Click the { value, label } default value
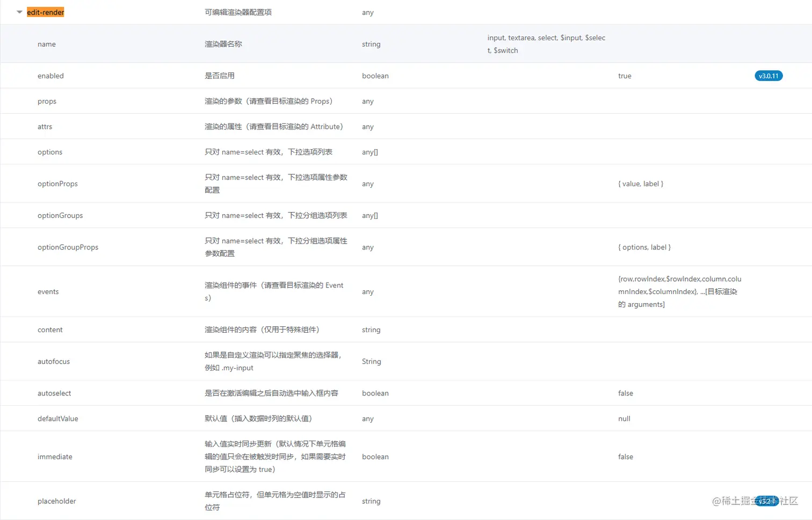812x520 pixels. (641, 184)
